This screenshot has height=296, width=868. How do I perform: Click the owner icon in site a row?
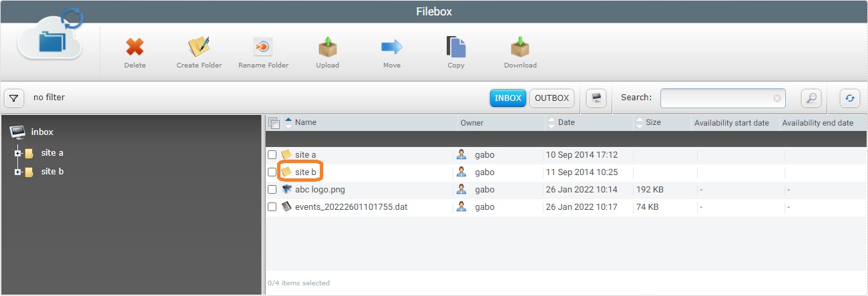pos(461,154)
